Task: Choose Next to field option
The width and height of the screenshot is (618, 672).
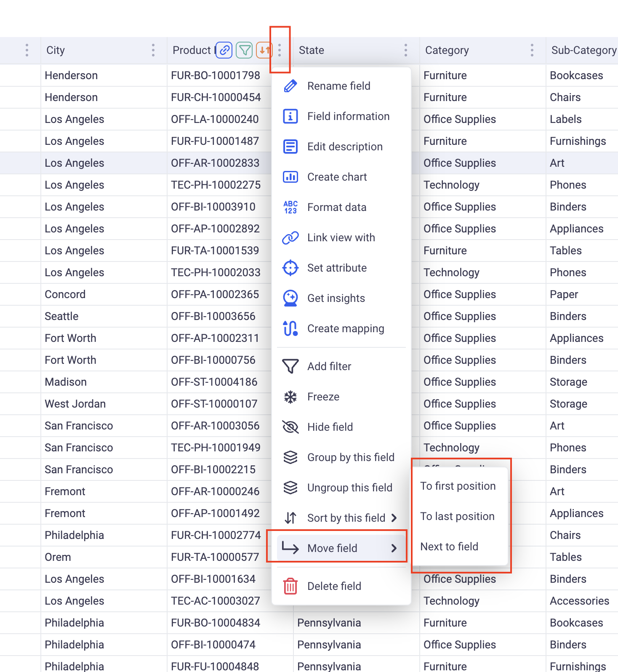Action: point(449,547)
